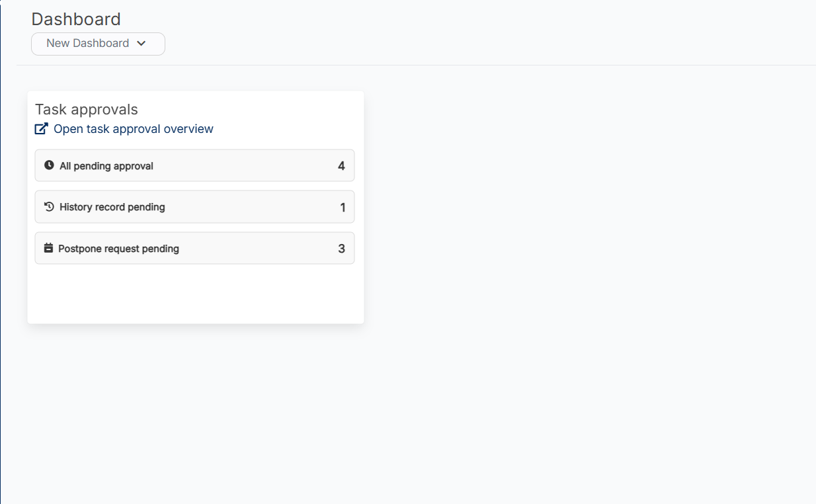This screenshot has width=816, height=504.
Task: Click the Dashboard page heading
Action: point(76,19)
